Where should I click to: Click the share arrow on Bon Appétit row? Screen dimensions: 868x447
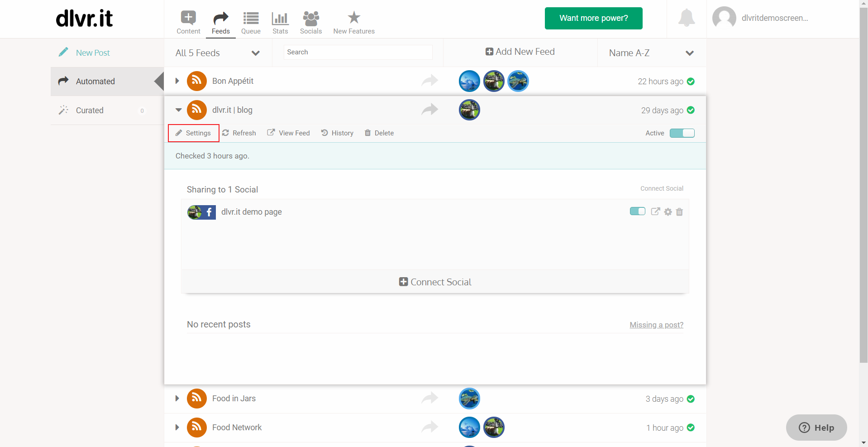[429, 81]
